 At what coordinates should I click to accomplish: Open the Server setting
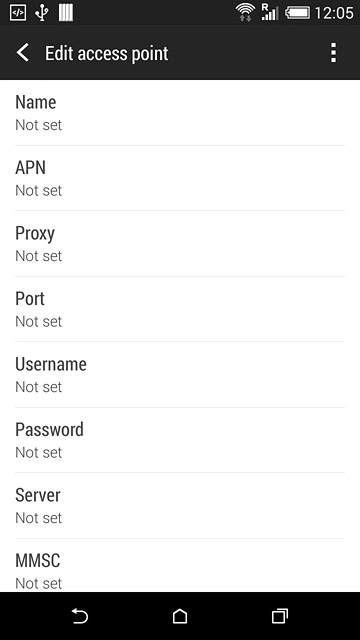tap(180, 506)
